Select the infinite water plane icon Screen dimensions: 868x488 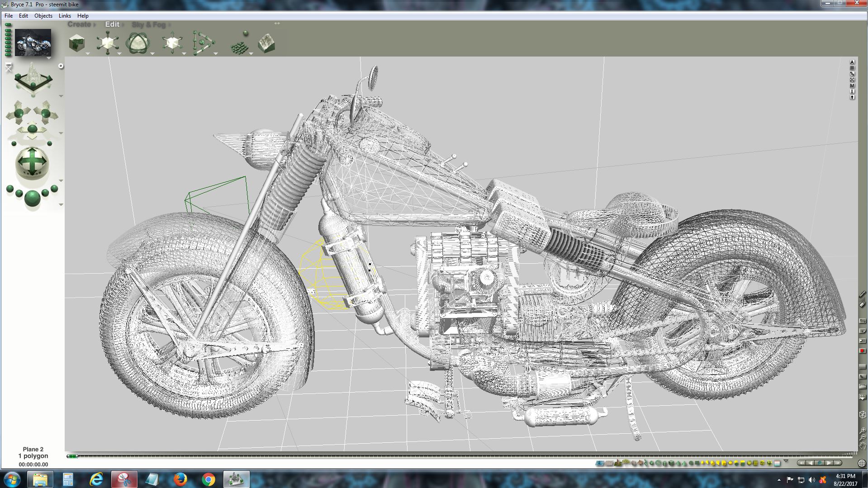click(x=600, y=463)
